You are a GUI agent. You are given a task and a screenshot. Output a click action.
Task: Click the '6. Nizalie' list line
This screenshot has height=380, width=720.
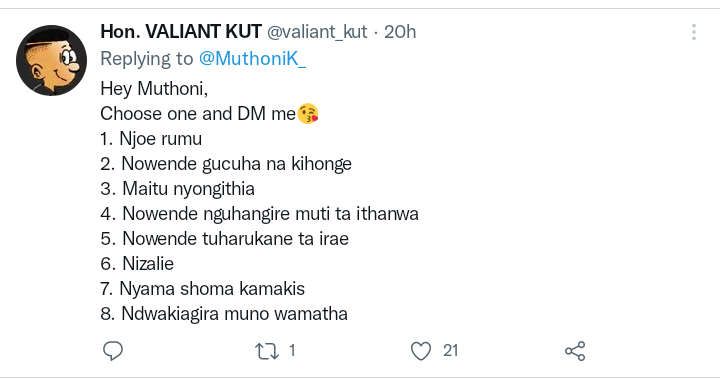click(137, 264)
